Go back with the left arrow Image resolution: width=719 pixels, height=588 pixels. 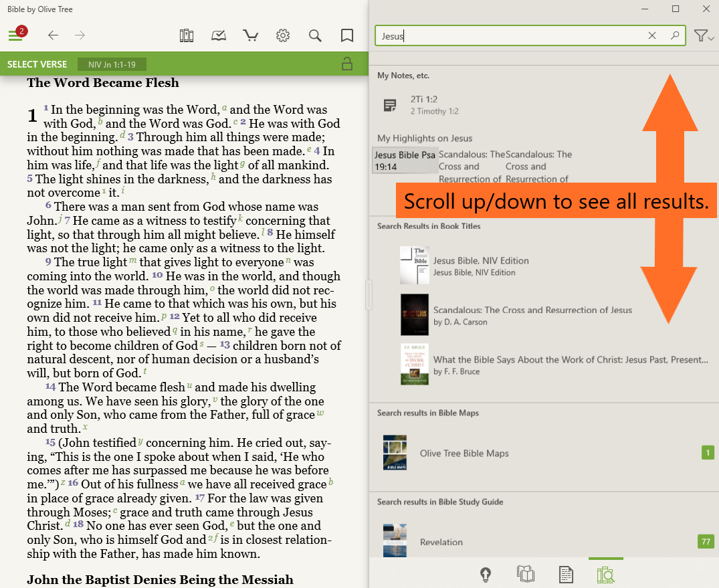point(54,35)
